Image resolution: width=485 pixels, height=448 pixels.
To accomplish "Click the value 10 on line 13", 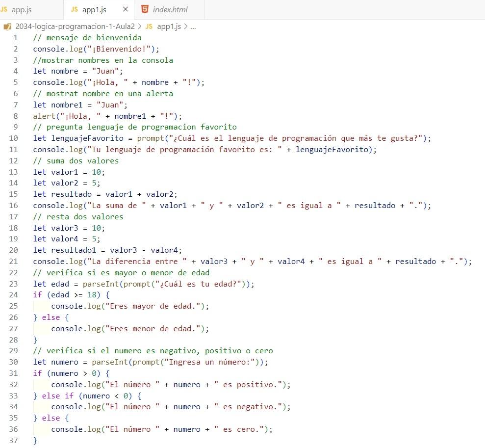I will pyautogui.click(x=96, y=172).
